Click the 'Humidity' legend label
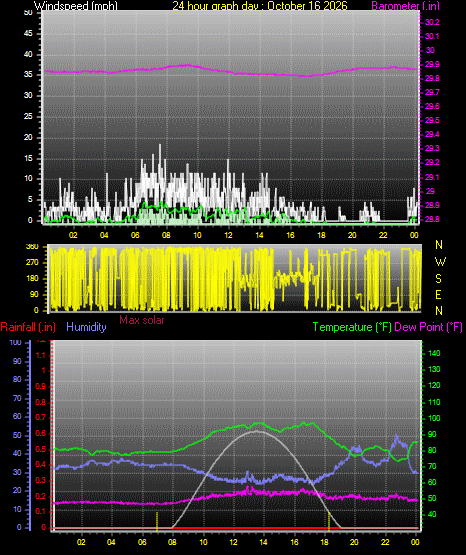Viewport: 466px width, 555px height. 86,327
